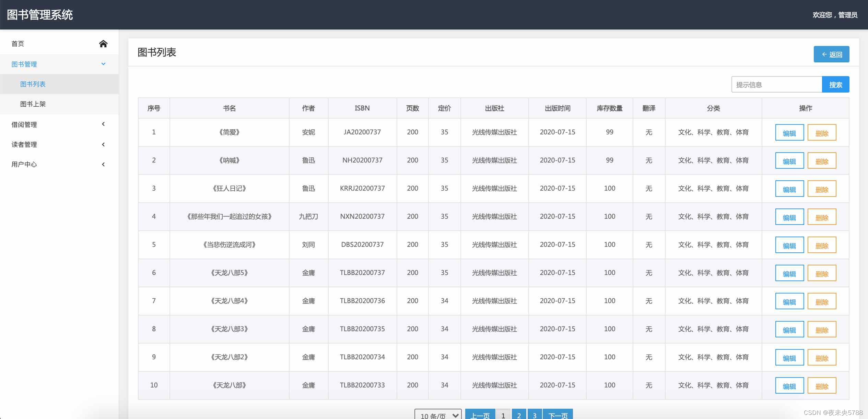Viewport: 868px width, 419px height.
Task: Go to page 2
Action: [x=519, y=414]
